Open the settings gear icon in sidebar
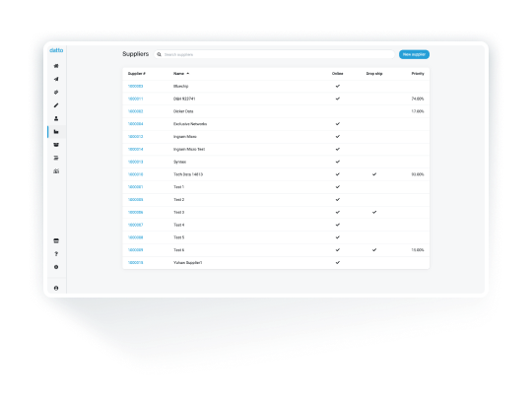 [56, 267]
